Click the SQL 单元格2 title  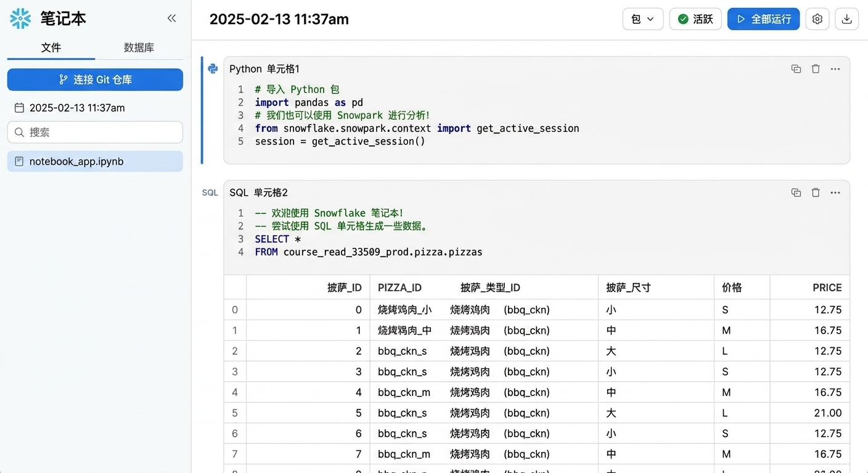(x=259, y=193)
